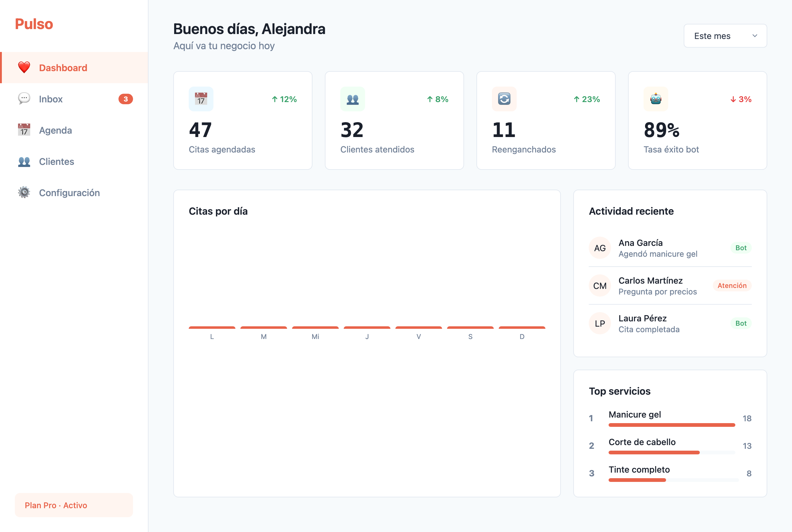The image size is (792, 532).
Task: Click the calendar icon beside Agenda
Action: click(24, 130)
